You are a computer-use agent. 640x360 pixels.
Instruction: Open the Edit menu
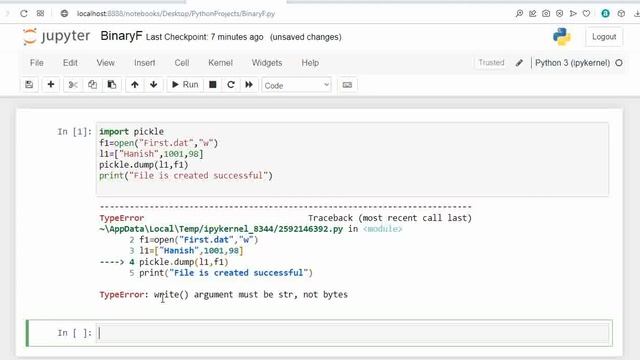coord(70,63)
